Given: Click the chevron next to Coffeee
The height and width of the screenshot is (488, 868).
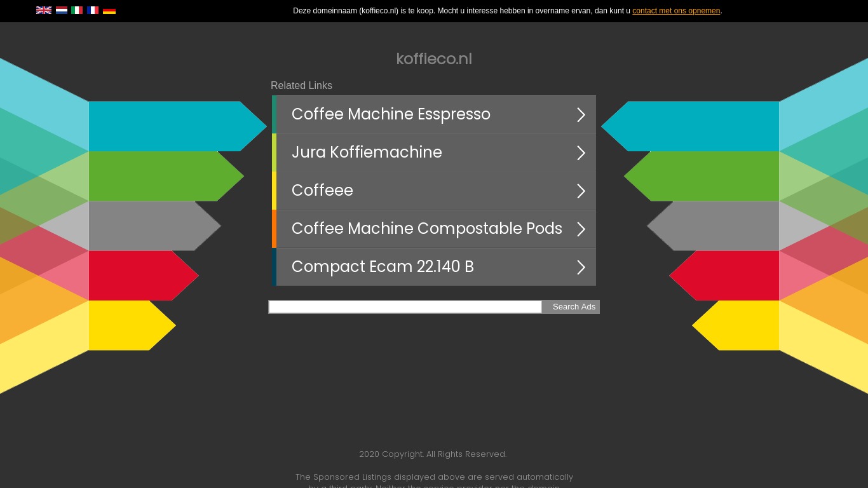Looking at the screenshot, I should 580,191.
